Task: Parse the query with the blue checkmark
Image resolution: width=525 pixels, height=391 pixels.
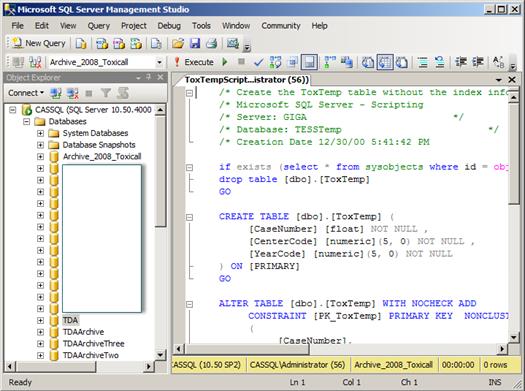Action: [x=258, y=62]
